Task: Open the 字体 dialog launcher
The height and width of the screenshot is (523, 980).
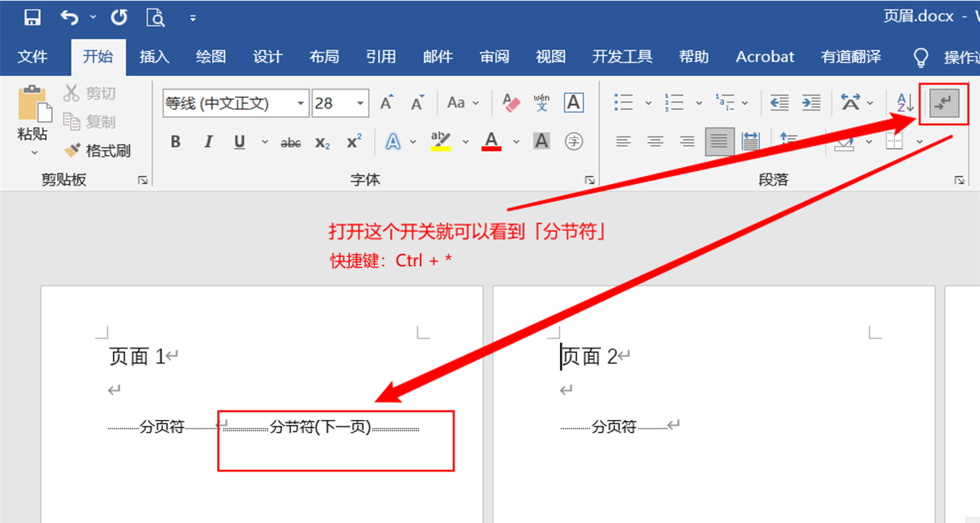Action: [589, 180]
